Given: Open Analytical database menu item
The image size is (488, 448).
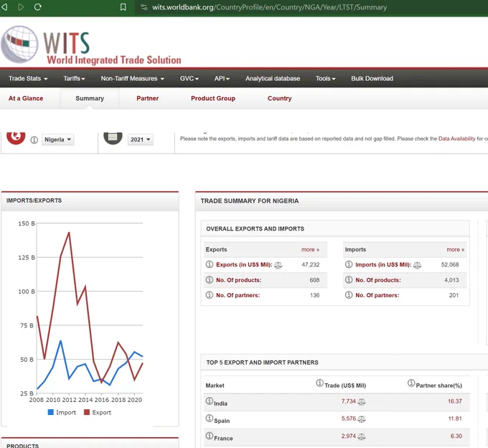Looking at the screenshot, I should click(273, 78).
